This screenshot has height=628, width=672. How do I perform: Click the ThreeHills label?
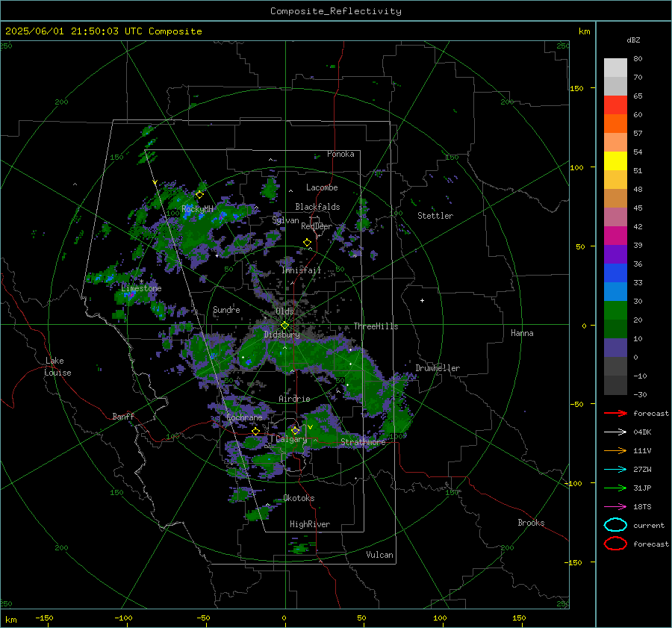(x=376, y=326)
